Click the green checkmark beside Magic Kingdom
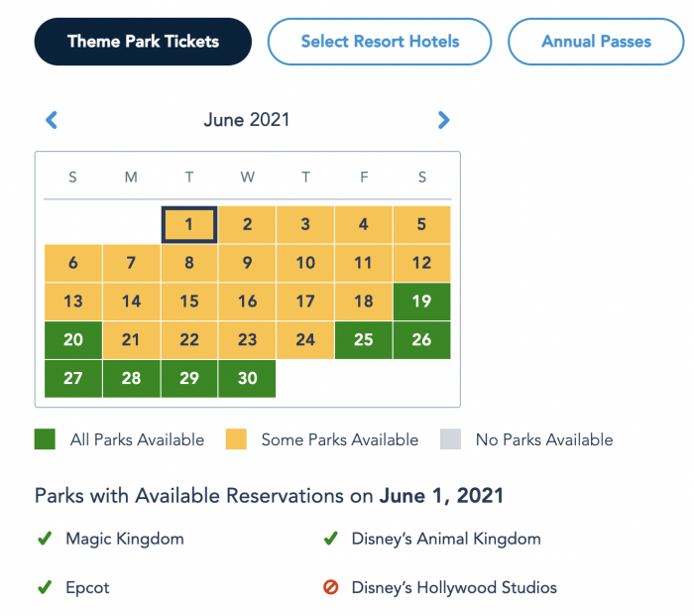The height and width of the screenshot is (616, 694). (45, 539)
